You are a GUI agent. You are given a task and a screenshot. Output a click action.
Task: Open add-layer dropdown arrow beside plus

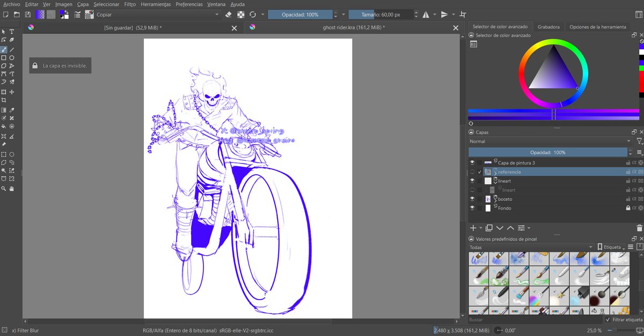(x=481, y=228)
